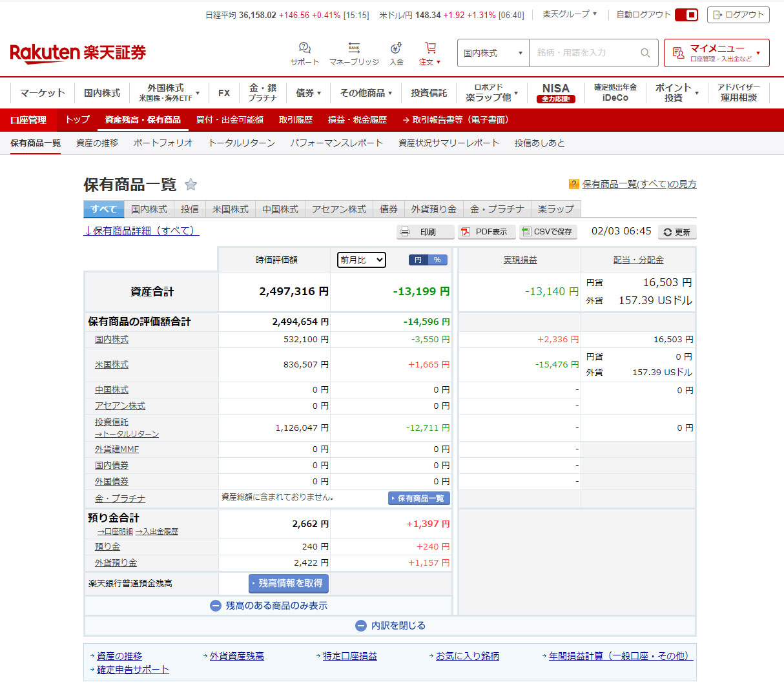Click the stock search input field
Image resolution: width=784 pixels, height=689 pixels.
click(584, 53)
